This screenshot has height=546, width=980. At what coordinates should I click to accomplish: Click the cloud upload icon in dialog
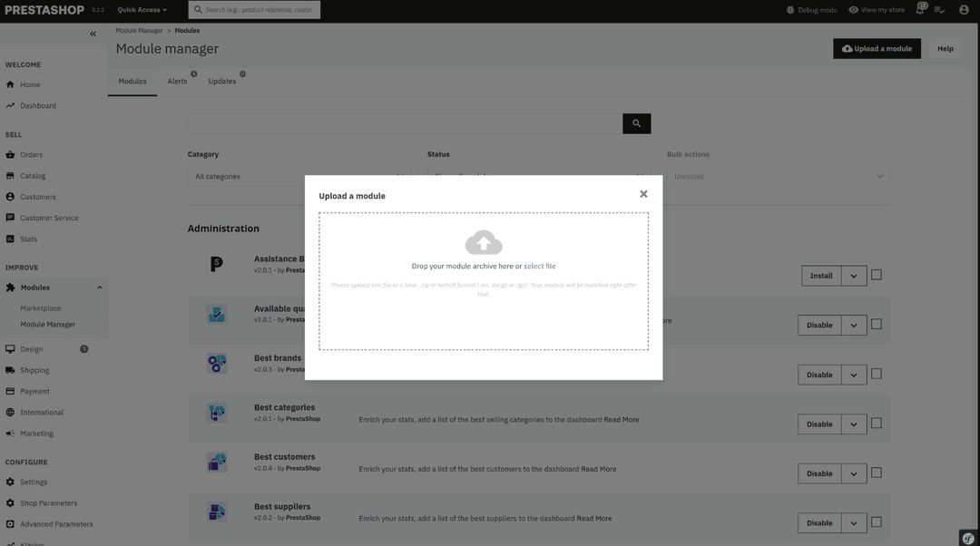484,242
